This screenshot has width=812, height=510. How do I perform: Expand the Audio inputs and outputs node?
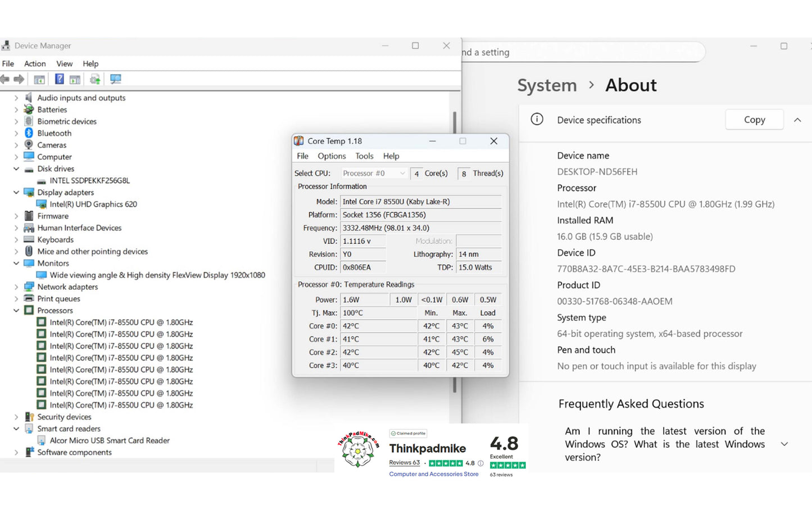click(x=16, y=98)
